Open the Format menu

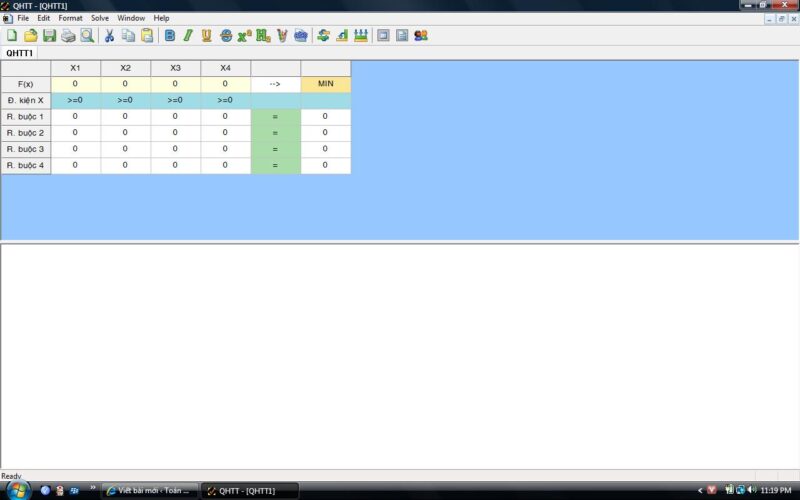point(70,18)
